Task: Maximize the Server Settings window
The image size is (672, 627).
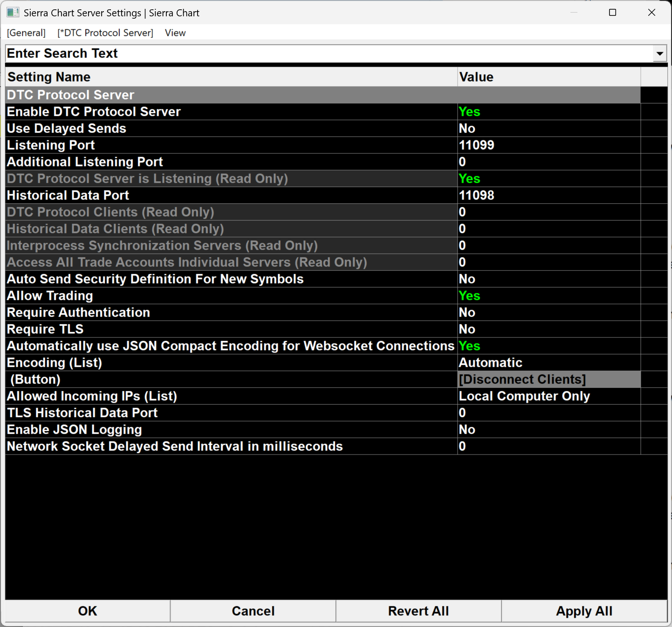Action: coord(612,13)
